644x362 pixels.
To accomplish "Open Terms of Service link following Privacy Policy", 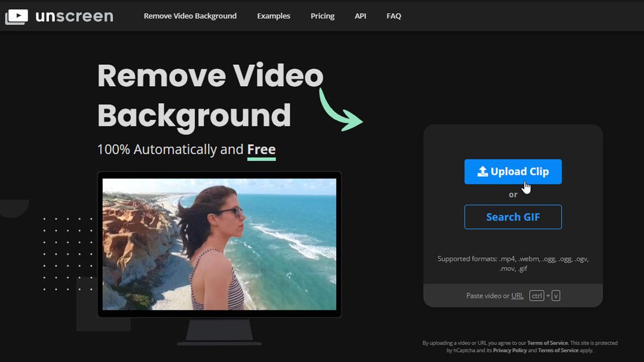I will (558, 350).
